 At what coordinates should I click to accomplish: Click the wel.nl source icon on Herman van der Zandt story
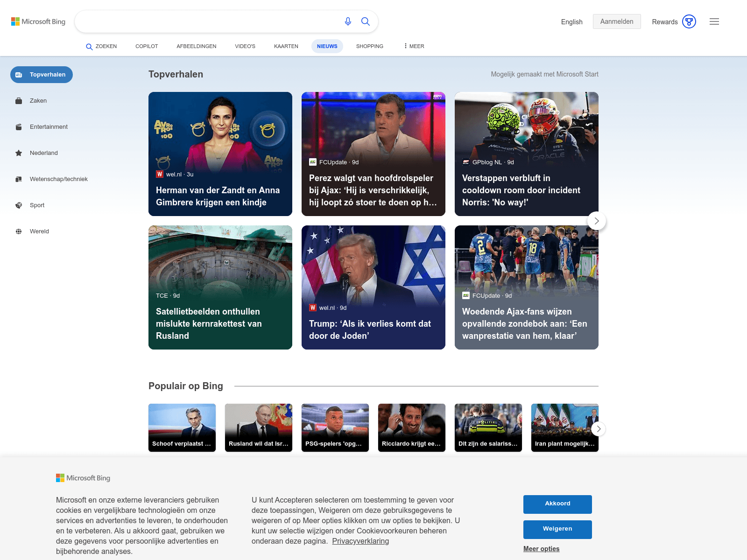(x=160, y=174)
